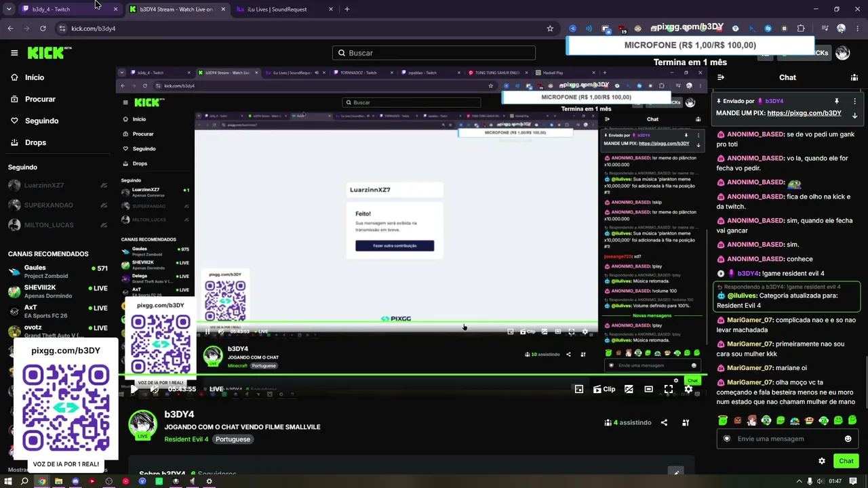Open the Kick hamburger menu
The width and height of the screenshot is (868, 488).
click(14, 53)
